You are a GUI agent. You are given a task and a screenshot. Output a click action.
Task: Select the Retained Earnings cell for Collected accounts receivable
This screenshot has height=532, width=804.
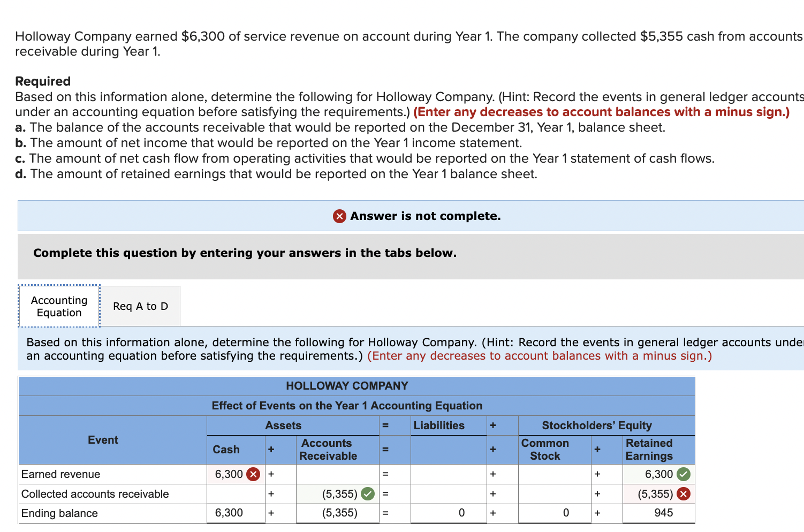point(658,494)
